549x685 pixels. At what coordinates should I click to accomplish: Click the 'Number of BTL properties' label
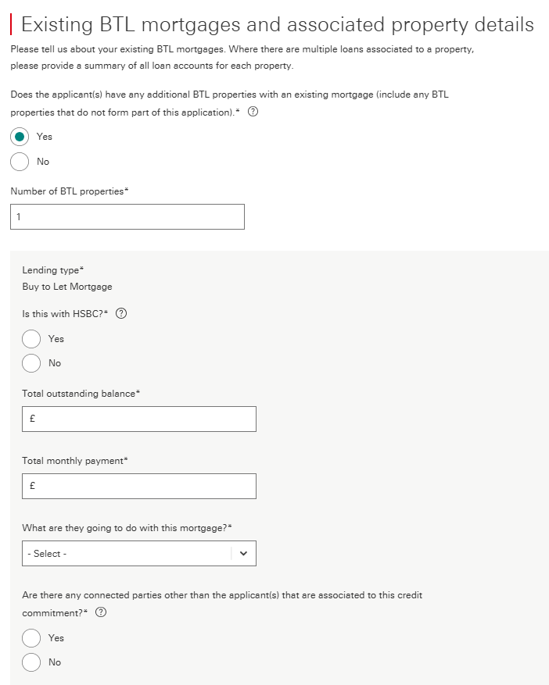click(69, 191)
